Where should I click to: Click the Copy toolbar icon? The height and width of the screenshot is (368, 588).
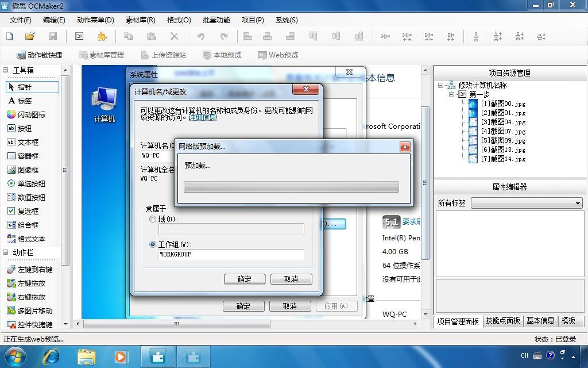pyautogui.click(x=128, y=36)
